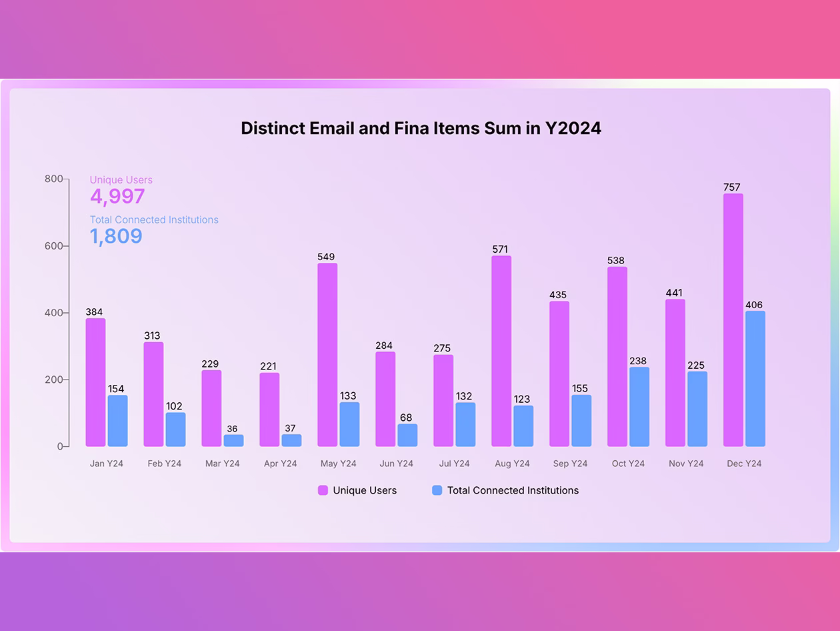Toggle the Total Connected Institutions legend label
Viewport: 840px width, 631px height.
pyautogui.click(x=513, y=490)
